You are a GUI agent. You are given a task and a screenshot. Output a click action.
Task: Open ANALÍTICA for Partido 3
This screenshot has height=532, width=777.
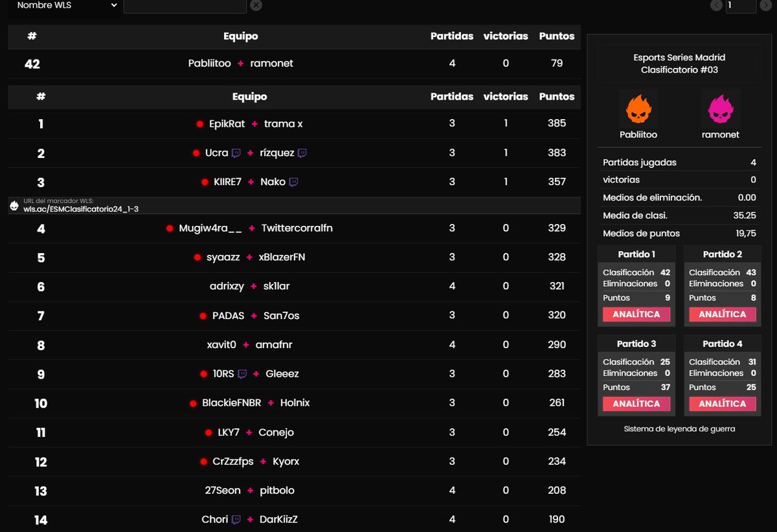coord(636,403)
